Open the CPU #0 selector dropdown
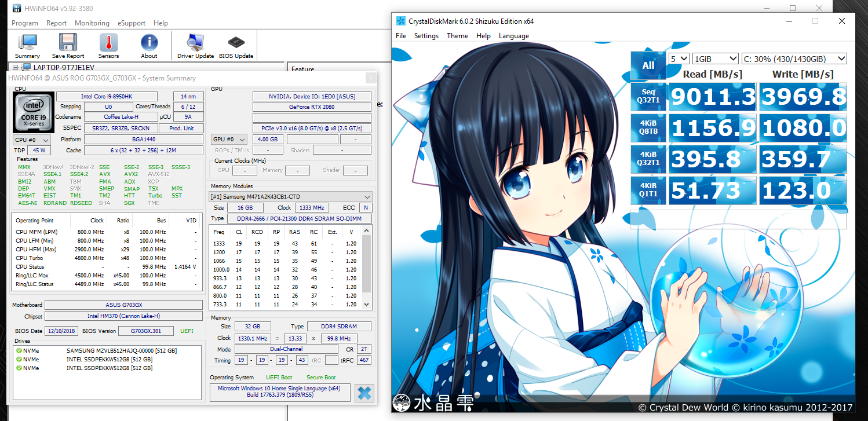Screen dimensions: 868x421 31,140
